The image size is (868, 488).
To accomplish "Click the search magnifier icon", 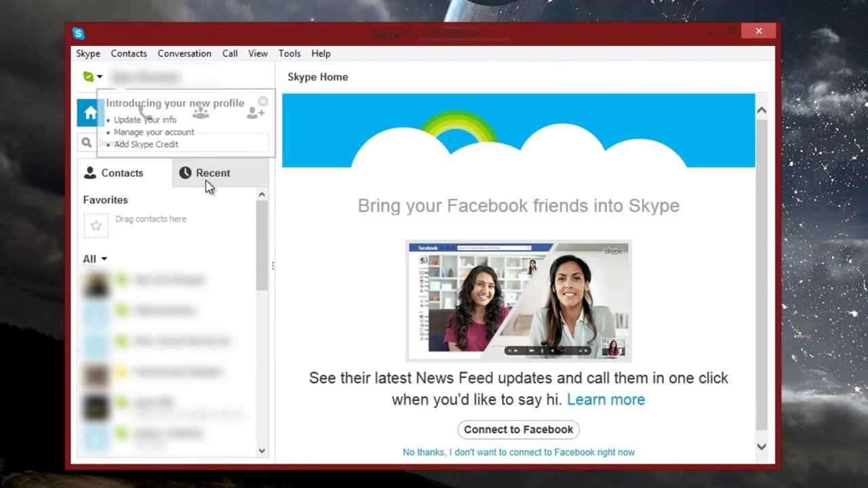I will pyautogui.click(x=87, y=142).
